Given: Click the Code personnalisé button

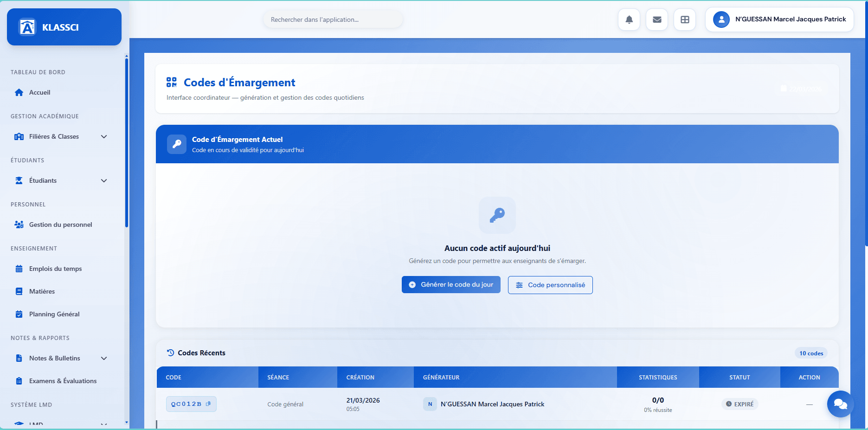Looking at the screenshot, I should (x=550, y=285).
